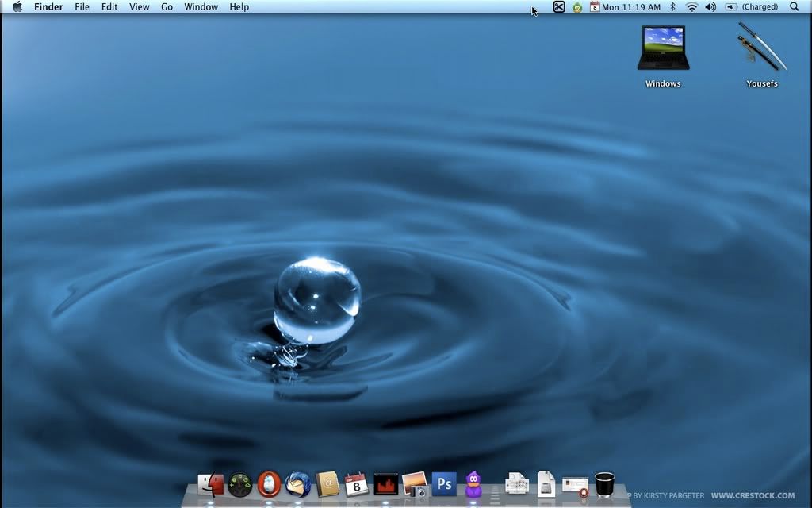
Task: Launch the orange ring mouse dock app
Action: (269, 484)
